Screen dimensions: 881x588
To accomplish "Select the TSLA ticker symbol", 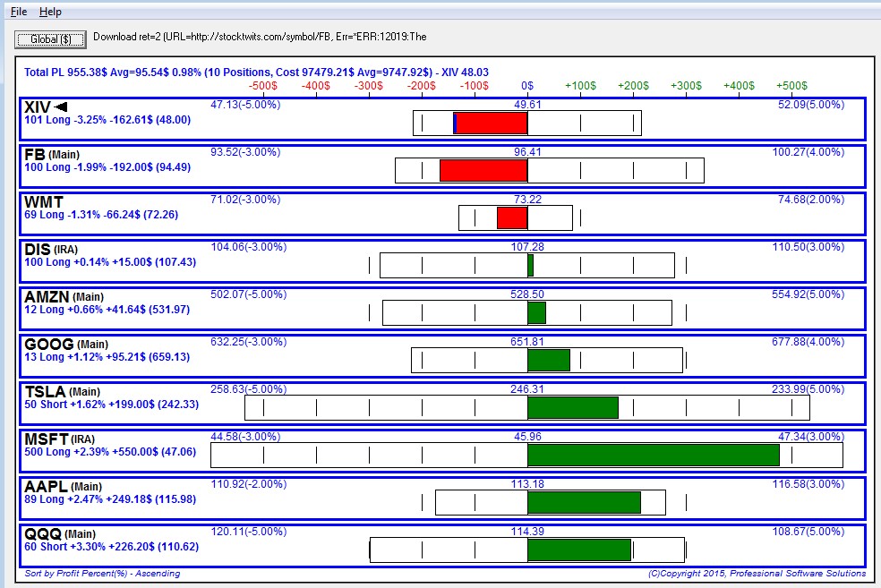I will 45,391.
